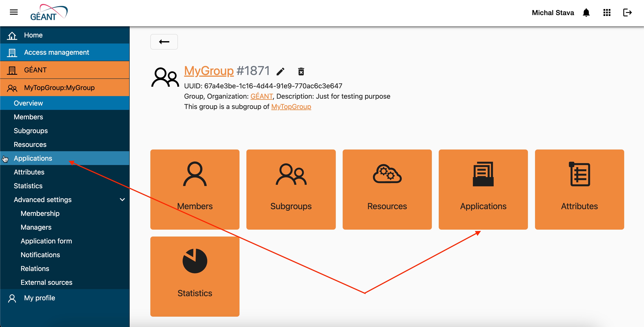Open Membership under Advanced settings
This screenshot has width=644, height=327.
(x=65, y=213)
